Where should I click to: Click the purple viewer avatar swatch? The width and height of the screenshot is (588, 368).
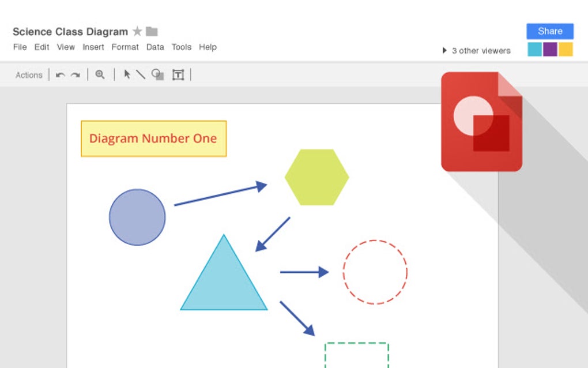tap(549, 50)
